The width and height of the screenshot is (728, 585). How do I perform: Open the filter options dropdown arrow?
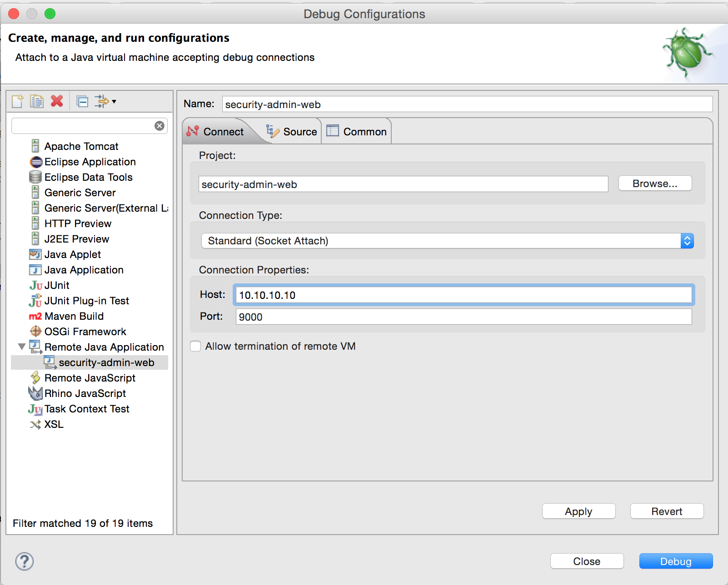point(115,101)
